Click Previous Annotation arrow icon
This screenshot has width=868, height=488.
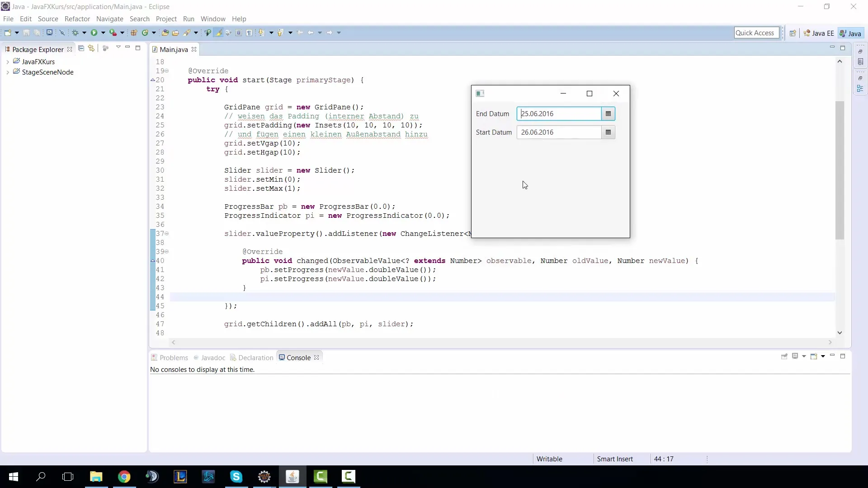tap(281, 33)
